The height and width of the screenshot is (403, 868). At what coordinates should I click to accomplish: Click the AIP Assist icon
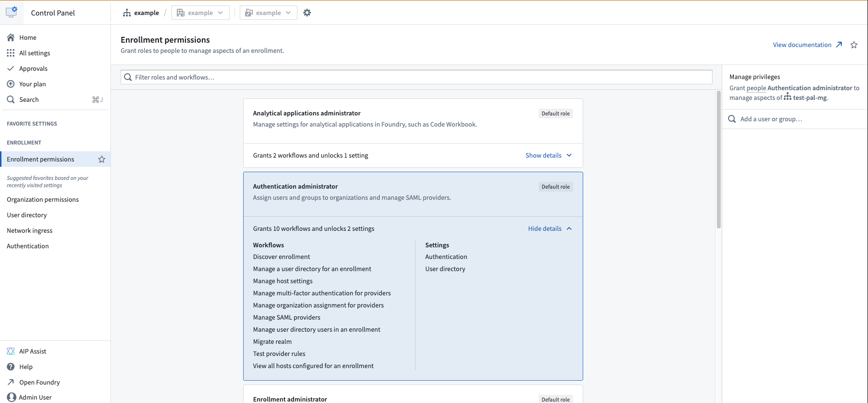pyautogui.click(x=11, y=351)
